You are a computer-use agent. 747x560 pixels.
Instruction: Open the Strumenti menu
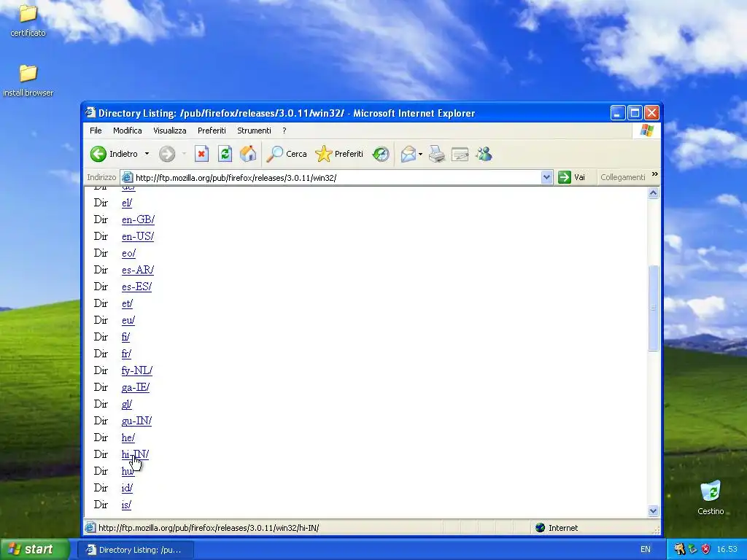(254, 131)
